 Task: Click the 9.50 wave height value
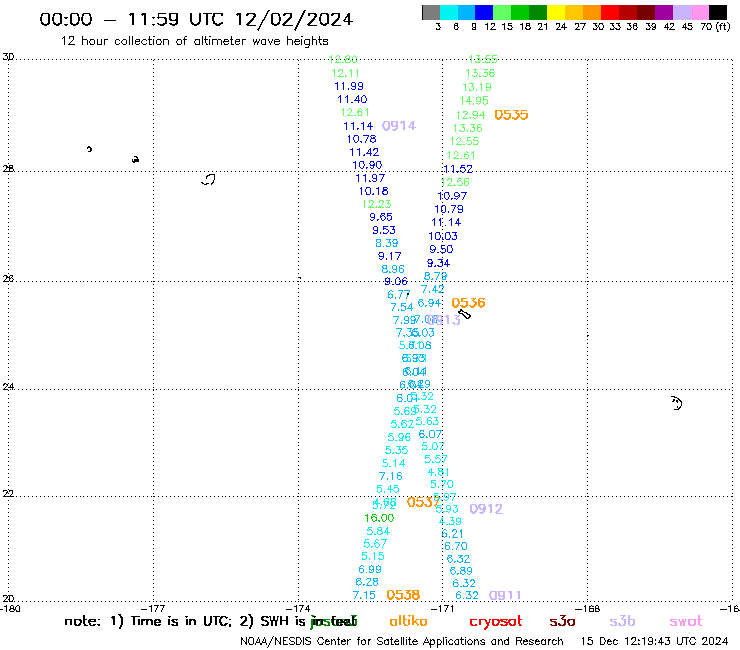pyautogui.click(x=441, y=249)
